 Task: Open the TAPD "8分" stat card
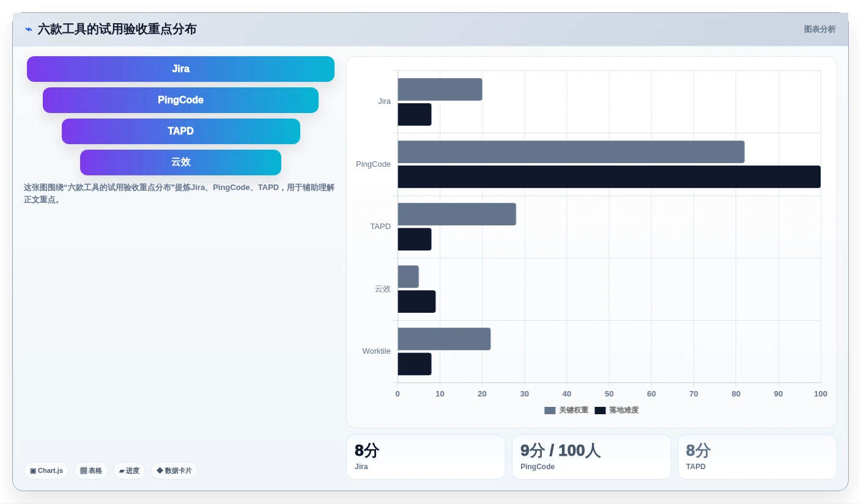757,457
